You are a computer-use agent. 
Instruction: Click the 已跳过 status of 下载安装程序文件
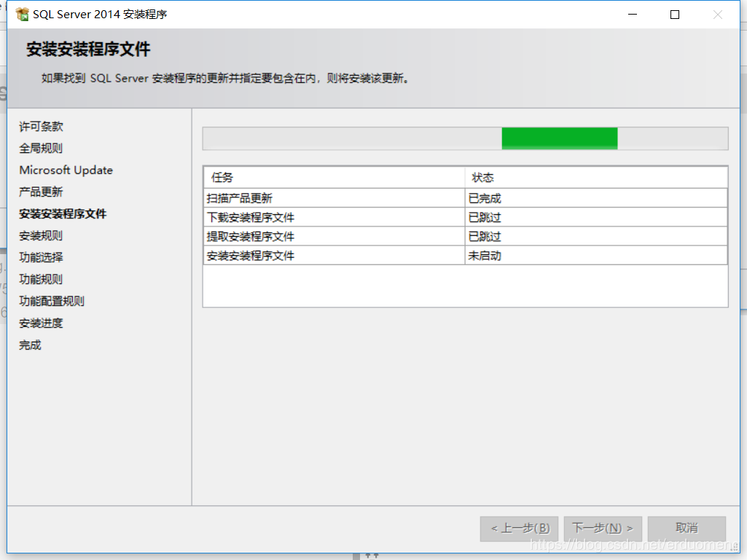click(x=596, y=217)
